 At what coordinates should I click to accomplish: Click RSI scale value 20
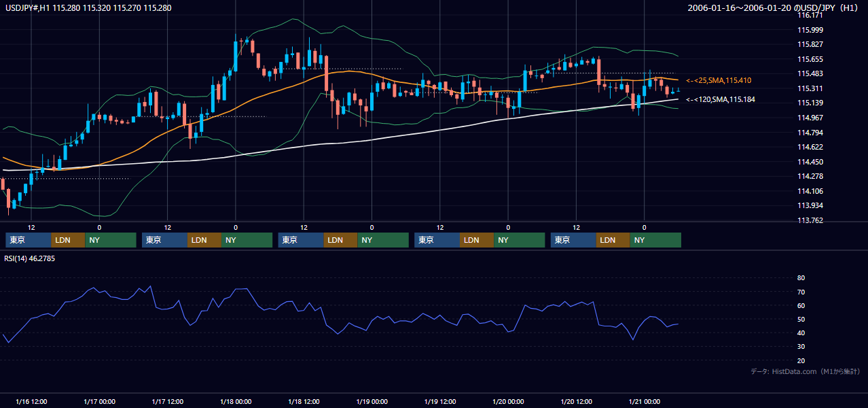click(801, 360)
